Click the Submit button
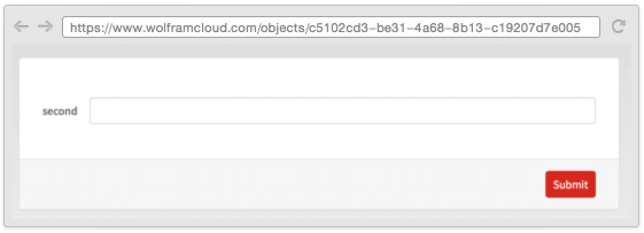 tap(571, 185)
